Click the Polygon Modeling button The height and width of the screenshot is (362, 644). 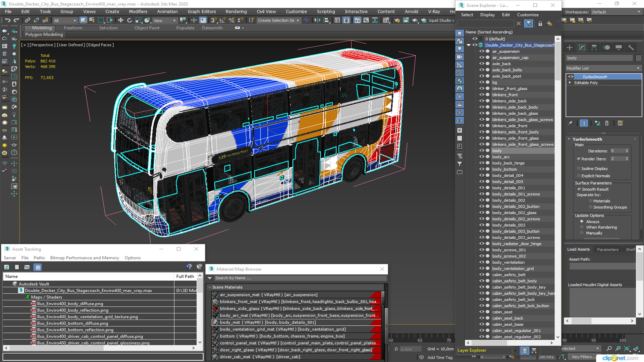coord(44,34)
